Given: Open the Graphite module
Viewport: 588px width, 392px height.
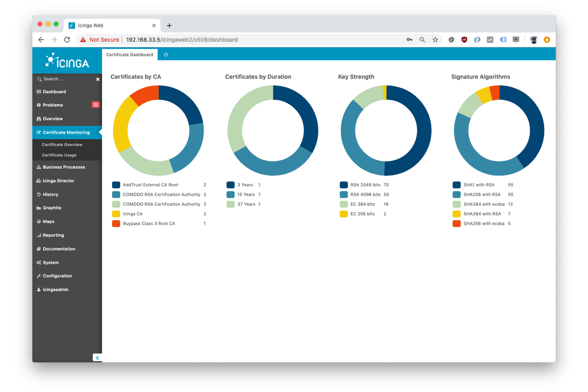Looking at the screenshot, I should click(52, 208).
